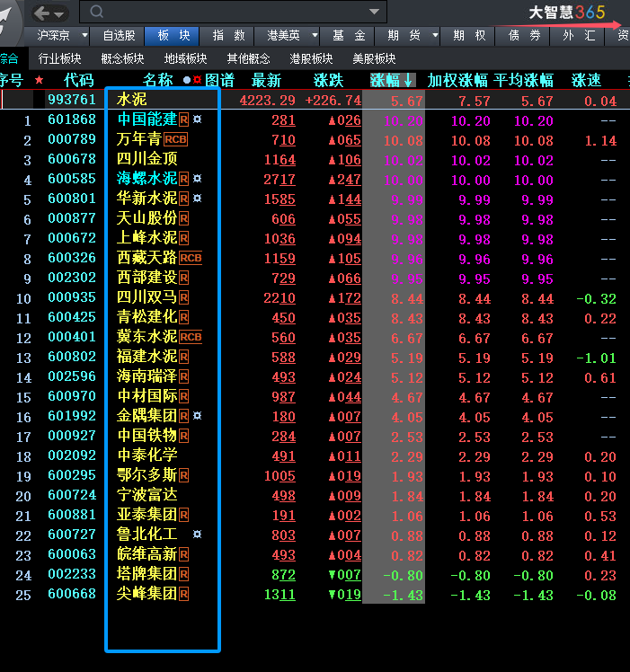
Task: Switch to 行业板块 sub-tab
Action: pyautogui.click(x=59, y=58)
